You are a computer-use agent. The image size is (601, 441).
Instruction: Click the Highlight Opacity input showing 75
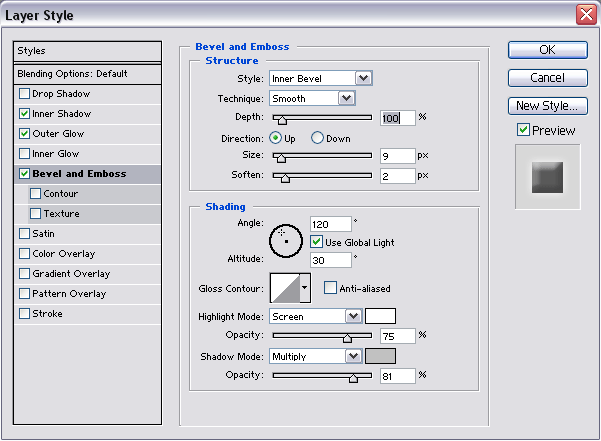point(397,336)
